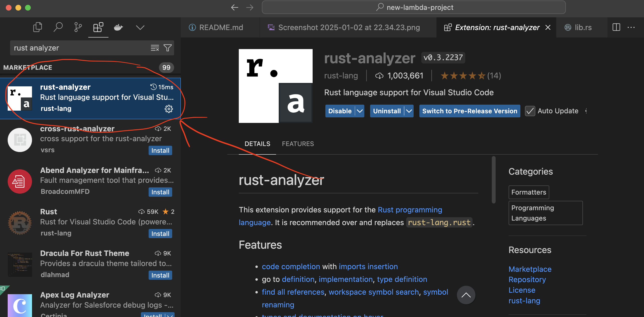Open the Docker extension view
This screenshot has height=317, width=644.
118,27
